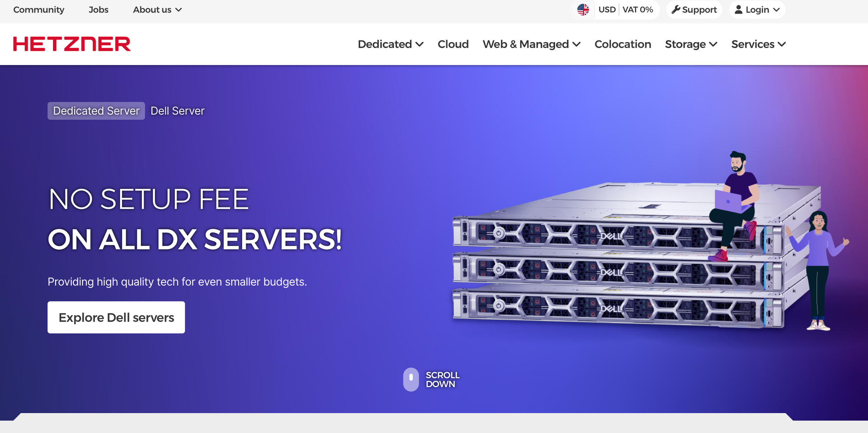Select the Dedicated Server banner tab
868x433 pixels.
[96, 111]
